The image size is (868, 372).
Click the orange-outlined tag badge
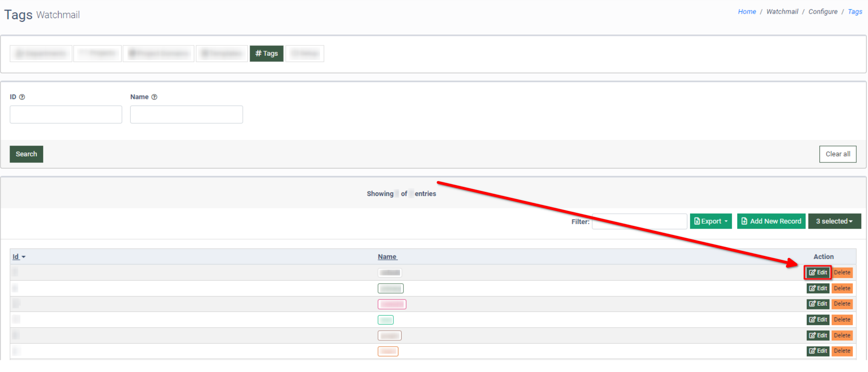pos(388,352)
